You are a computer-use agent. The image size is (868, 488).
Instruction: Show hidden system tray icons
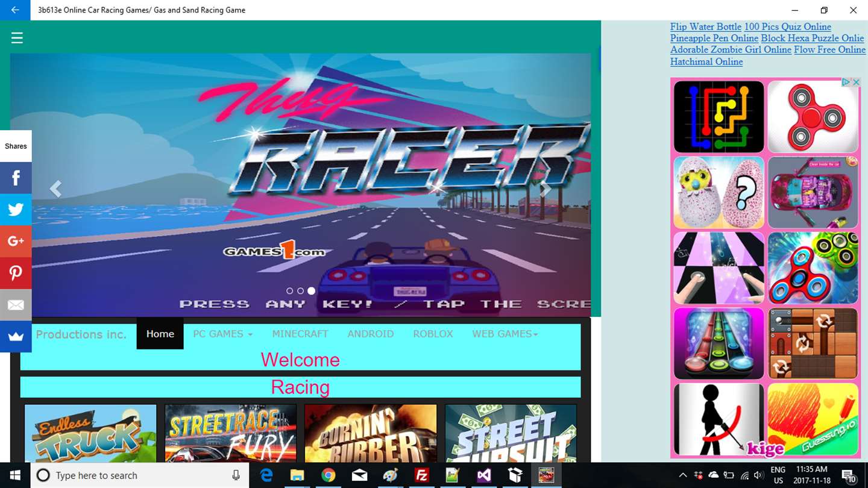682,475
